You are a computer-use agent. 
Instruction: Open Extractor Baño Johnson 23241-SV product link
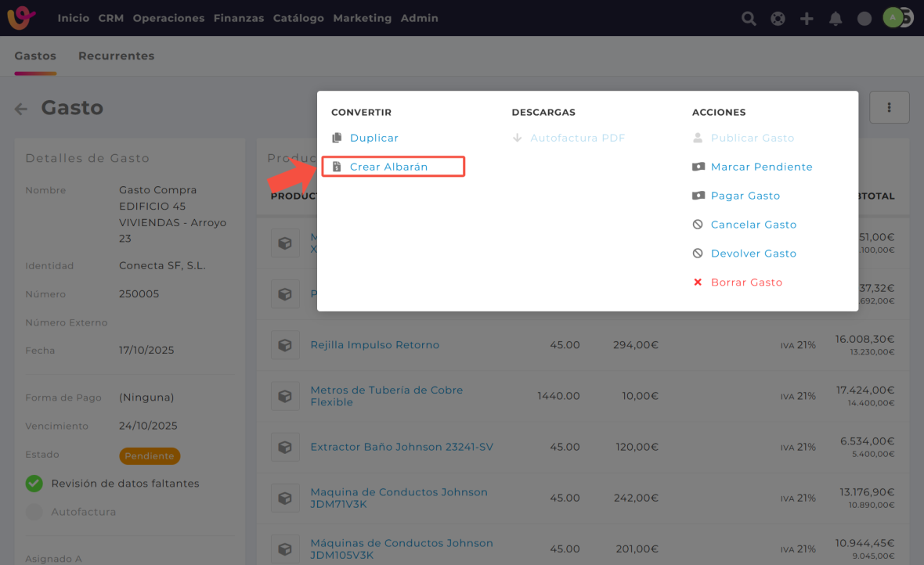(x=402, y=447)
